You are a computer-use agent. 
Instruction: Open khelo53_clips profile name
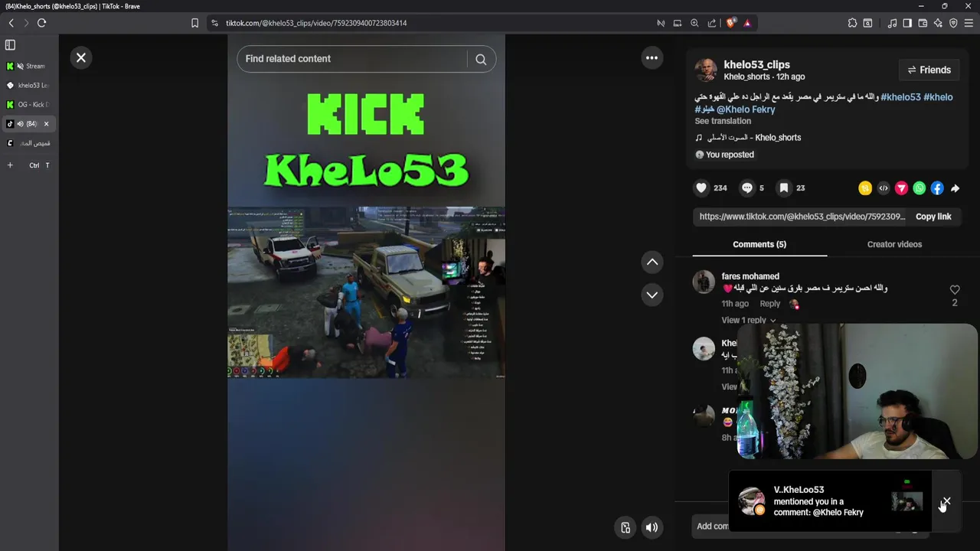[x=756, y=65]
